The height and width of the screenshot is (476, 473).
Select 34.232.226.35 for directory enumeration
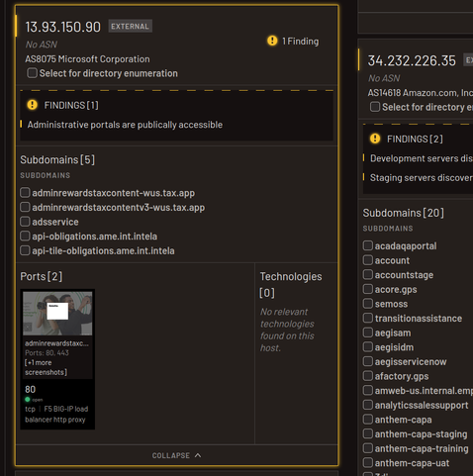[x=375, y=107]
